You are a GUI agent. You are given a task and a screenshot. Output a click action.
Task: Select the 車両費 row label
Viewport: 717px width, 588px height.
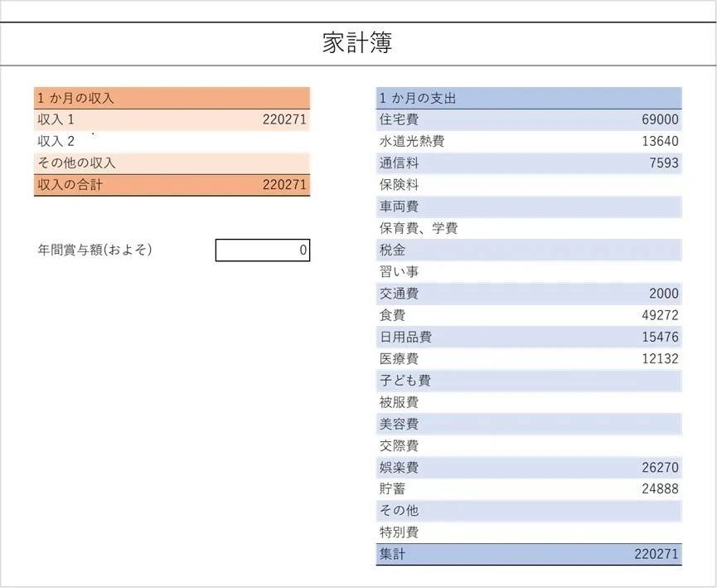(399, 207)
